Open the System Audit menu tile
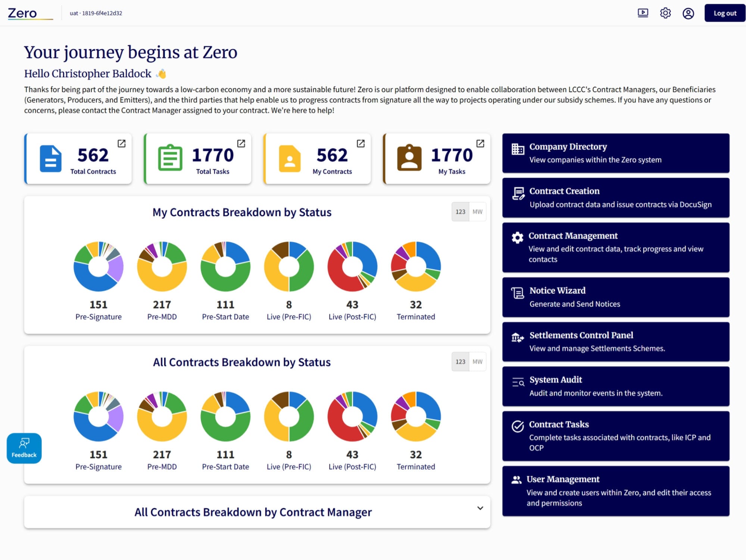The width and height of the screenshot is (746, 560). (x=615, y=386)
